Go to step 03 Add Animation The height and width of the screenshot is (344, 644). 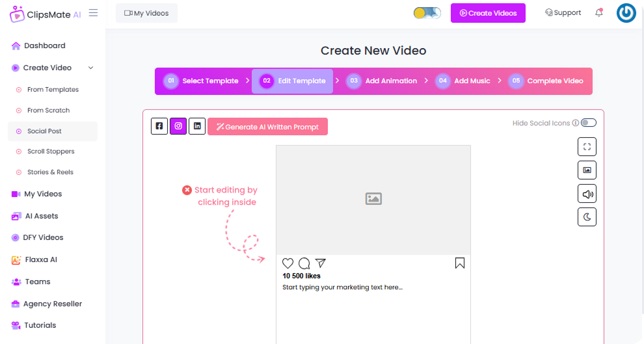(x=382, y=81)
